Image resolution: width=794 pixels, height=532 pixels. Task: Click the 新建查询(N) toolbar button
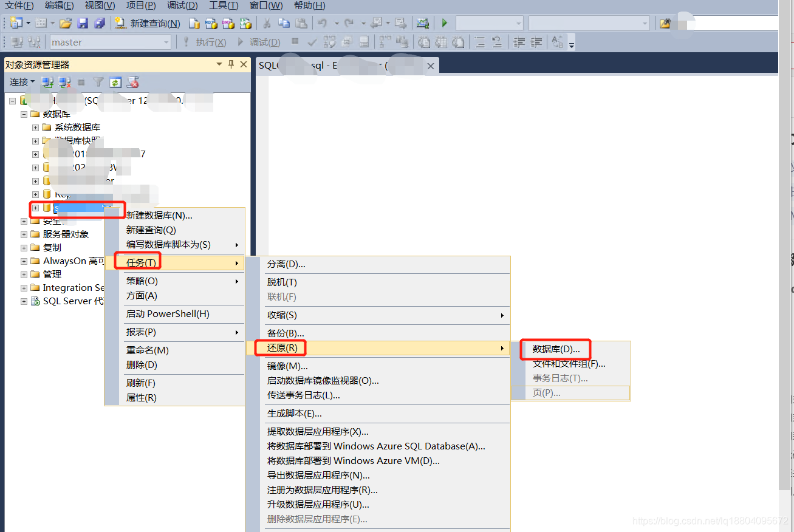point(148,23)
